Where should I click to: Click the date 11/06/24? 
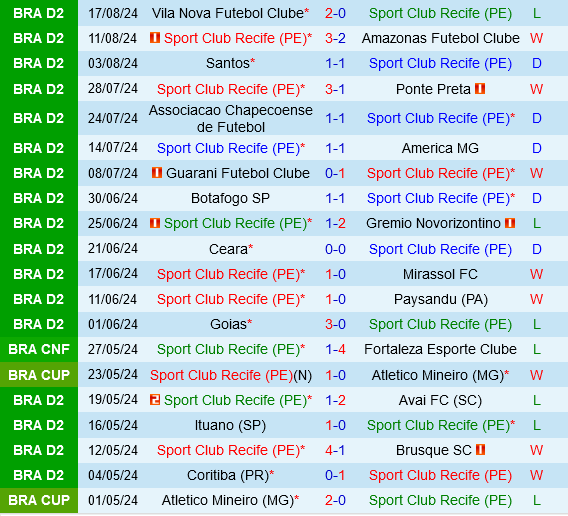click(113, 299)
